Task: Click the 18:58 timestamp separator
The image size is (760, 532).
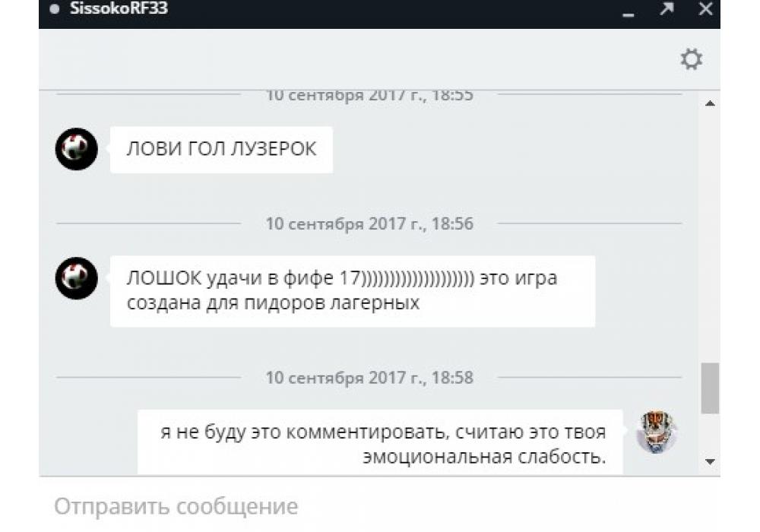Action: pos(369,378)
